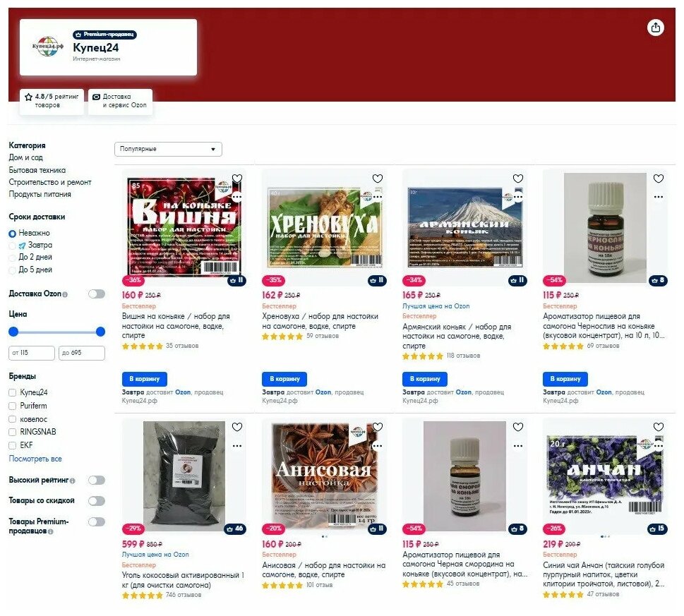Favorite the Анчан blue tea item
Screen dimensions: 684x616
[x=659, y=427]
